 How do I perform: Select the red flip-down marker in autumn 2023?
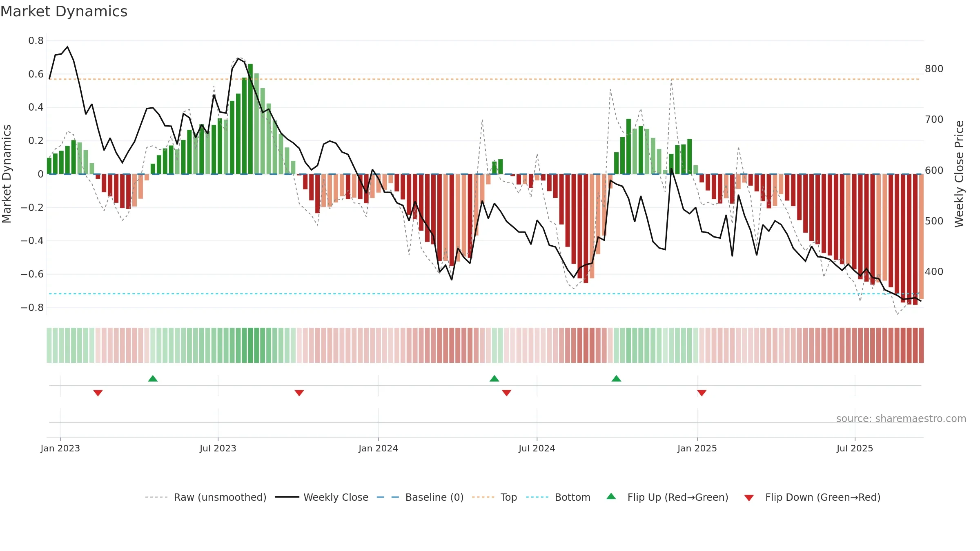pyautogui.click(x=299, y=393)
